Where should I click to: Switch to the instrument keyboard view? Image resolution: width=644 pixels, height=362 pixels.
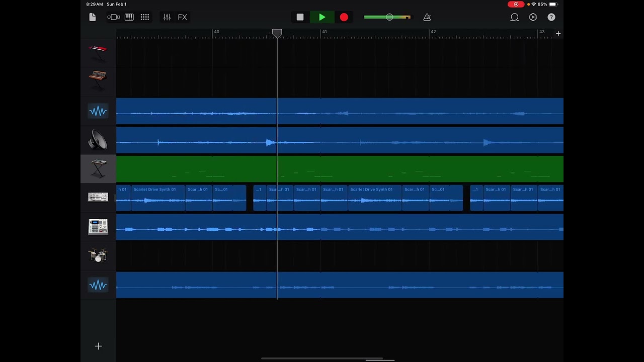coord(129,17)
